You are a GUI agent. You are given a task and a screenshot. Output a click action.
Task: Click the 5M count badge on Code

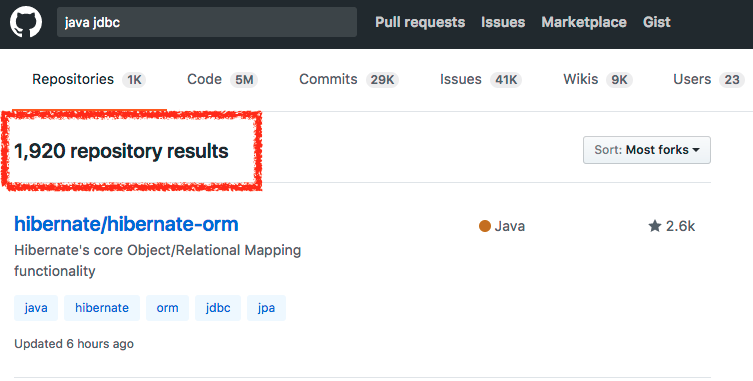pyautogui.click(x=244, y=80)
